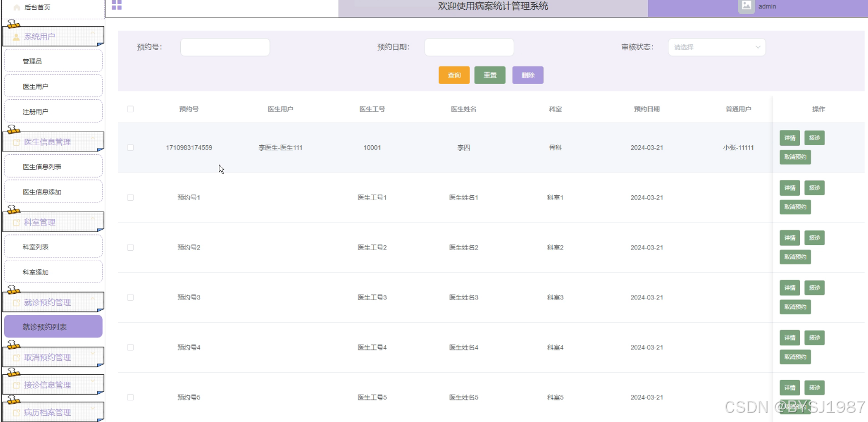Click the icon beside 接诊信息管理
Screen dimensions: 868x422
(16, 385)
